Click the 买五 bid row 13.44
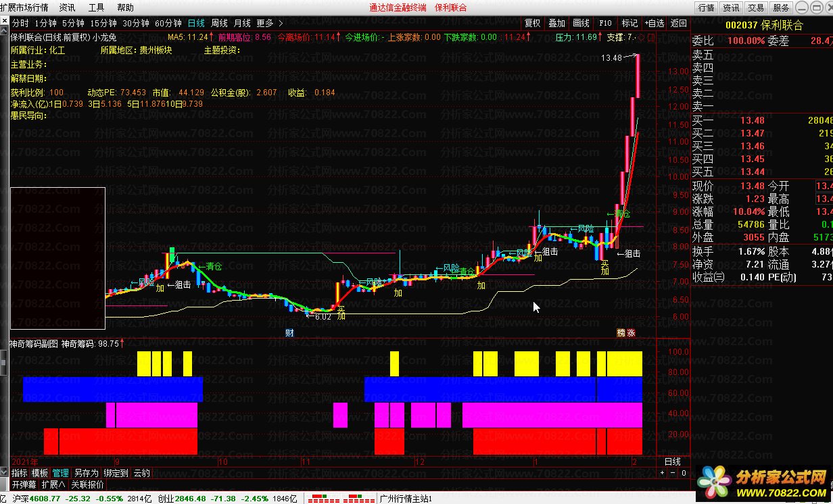 pyautogui.click(x=762, y=172)
